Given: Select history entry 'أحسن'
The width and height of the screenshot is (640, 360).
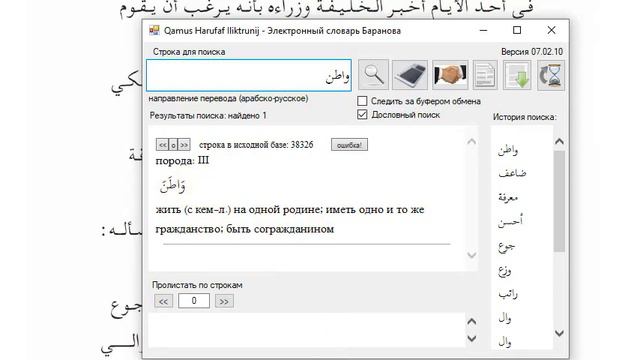Looking at the screenshot, I should (510, 221).
